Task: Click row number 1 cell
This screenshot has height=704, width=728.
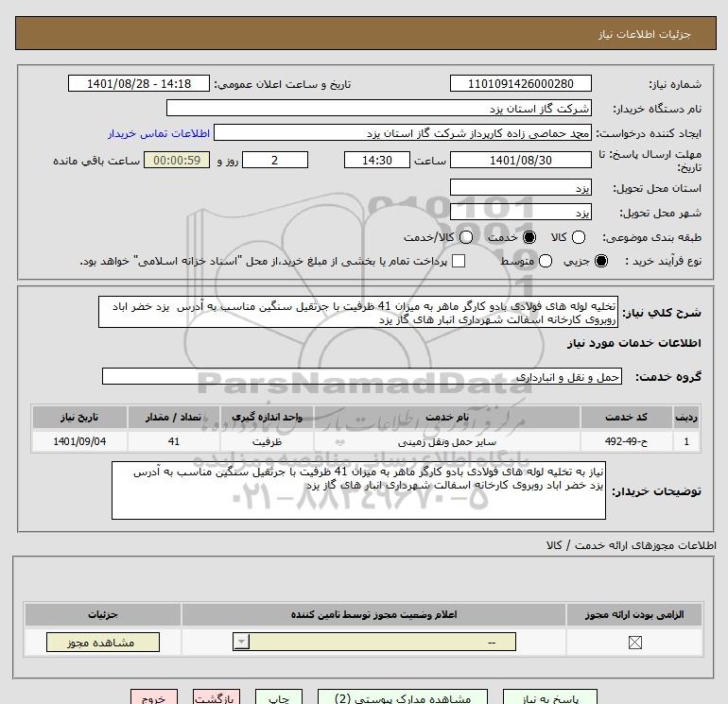Action: click(686, 441)
